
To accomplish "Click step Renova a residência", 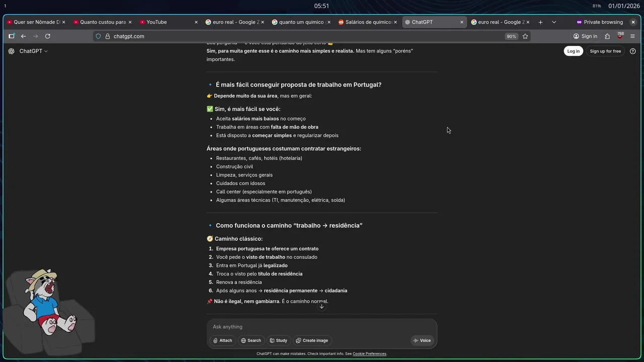I will click(x=239, y=282).
